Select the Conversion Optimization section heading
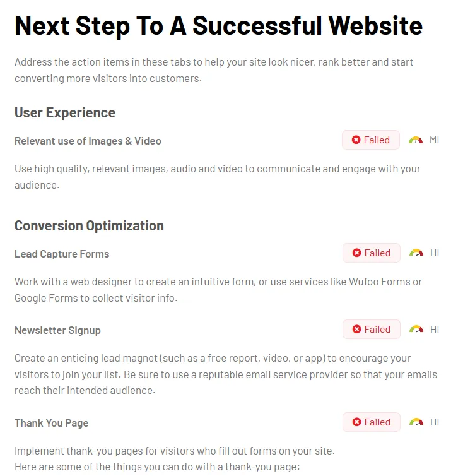The width and height of the screenshot is (475, 476). pyautogui.click(x=89, y=226)
